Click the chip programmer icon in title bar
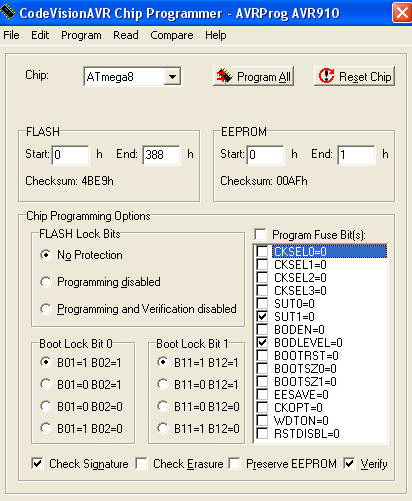Screen dimensions: 412x501 click(8, 12)
